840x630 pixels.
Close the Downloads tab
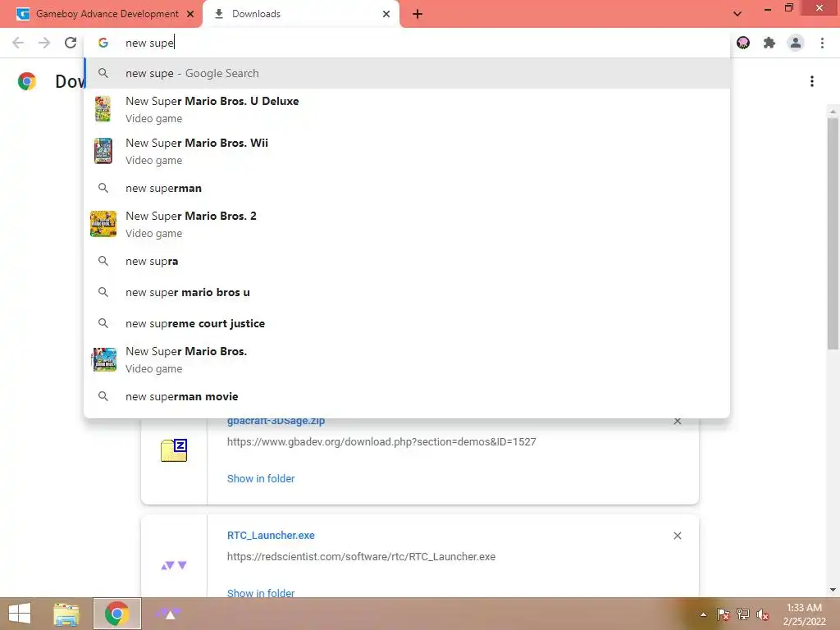click(386, 14)
